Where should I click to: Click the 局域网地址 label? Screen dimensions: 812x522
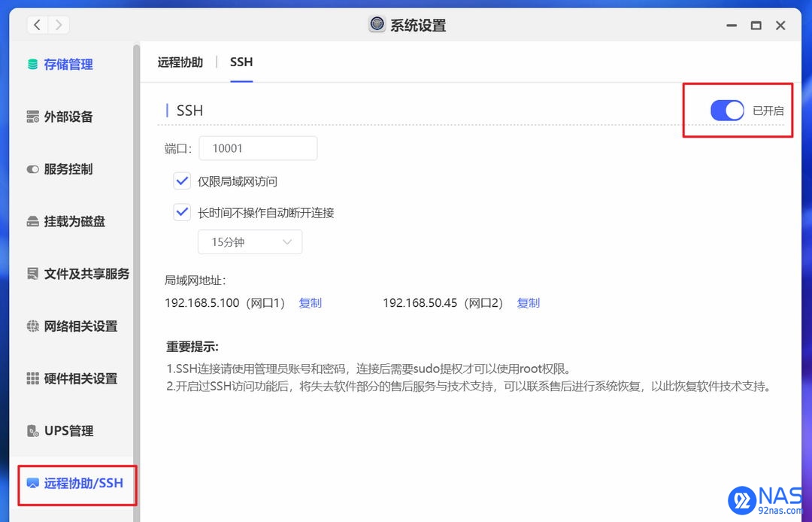coord(195,281)
